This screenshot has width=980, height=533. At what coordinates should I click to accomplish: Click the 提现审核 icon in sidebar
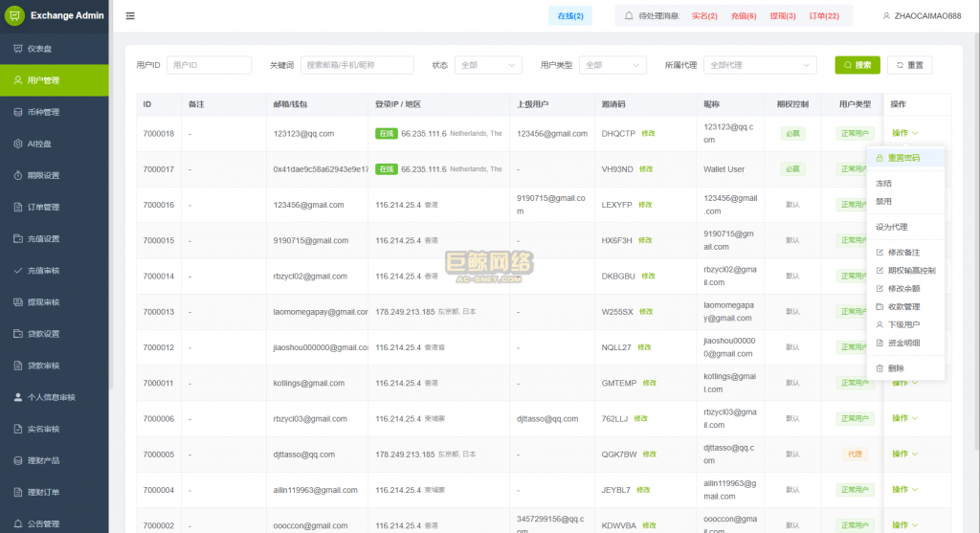pyautogui.click(x=17, y=301)
